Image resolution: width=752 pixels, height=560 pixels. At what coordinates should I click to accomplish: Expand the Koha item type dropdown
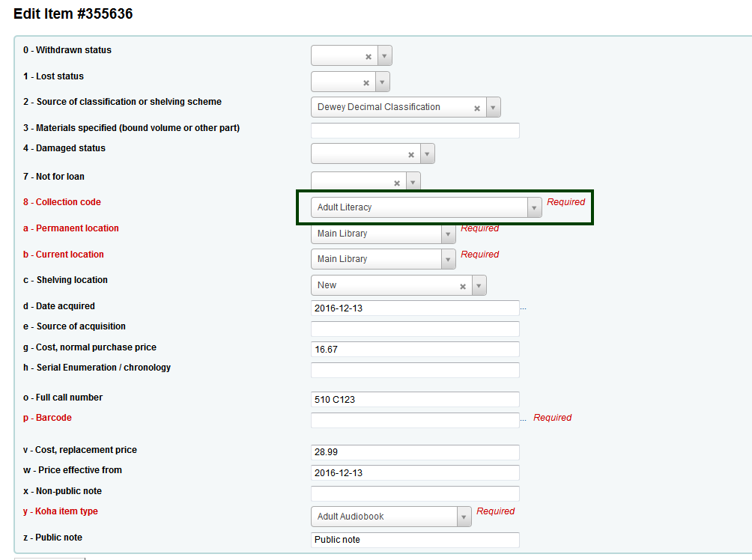pos(464,517)
